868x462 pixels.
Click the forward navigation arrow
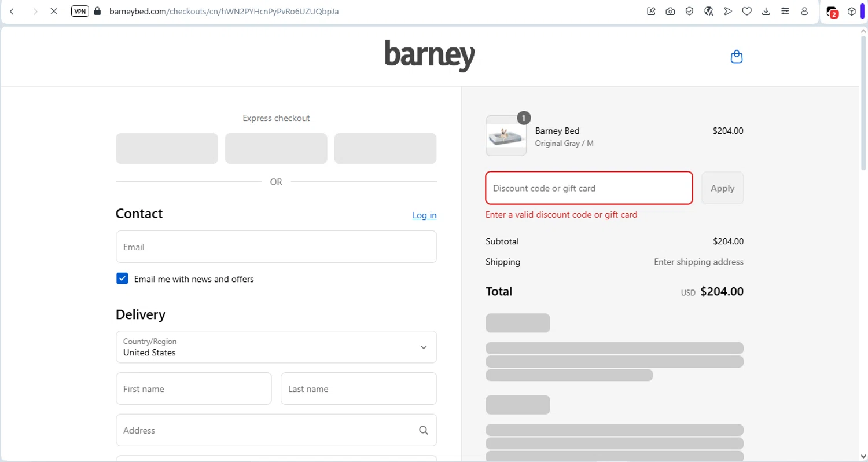click(35, 11)
